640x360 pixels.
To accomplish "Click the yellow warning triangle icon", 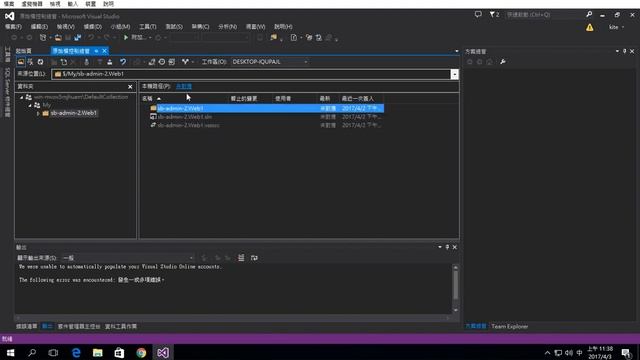I will (589, 27).
